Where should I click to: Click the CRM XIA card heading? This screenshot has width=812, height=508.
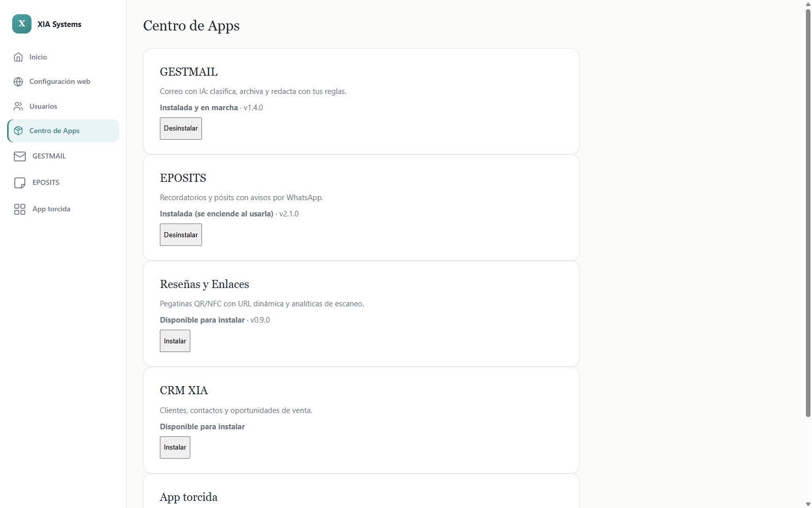[184, 391]
